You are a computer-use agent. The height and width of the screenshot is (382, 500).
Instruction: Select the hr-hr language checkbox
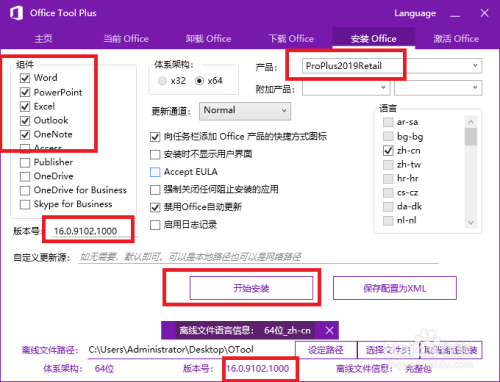click(x=388, y=179)
